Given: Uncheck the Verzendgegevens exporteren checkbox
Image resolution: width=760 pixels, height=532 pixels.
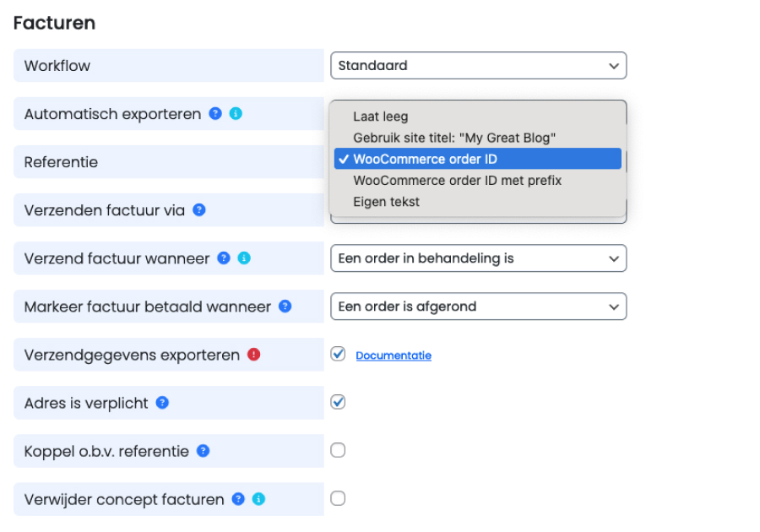Looking at the screenshot, I should [x=338, y=354].
